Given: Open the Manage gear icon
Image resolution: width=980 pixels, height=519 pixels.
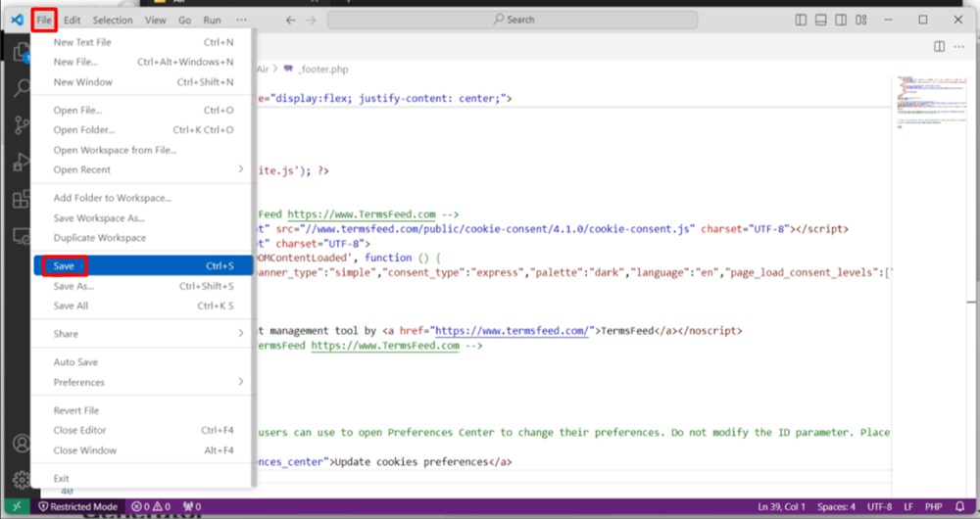Looking at the screenshot, I should coord(22,479).
